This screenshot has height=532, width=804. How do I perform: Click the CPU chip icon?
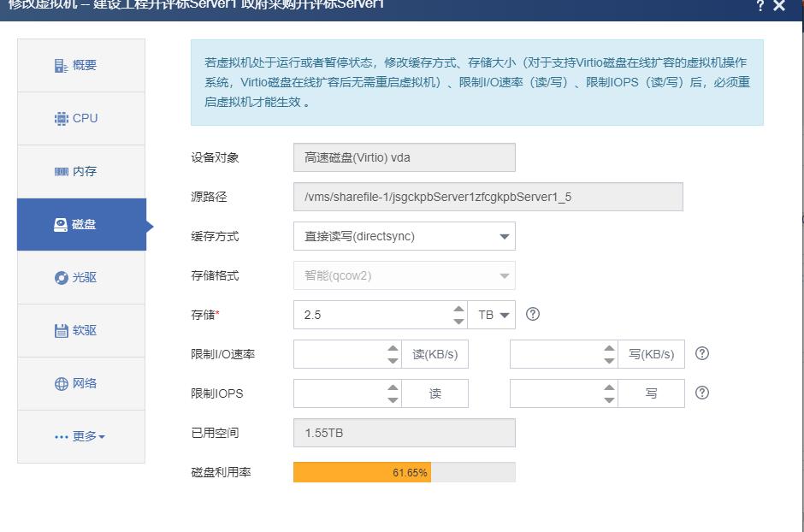[61, 118]
